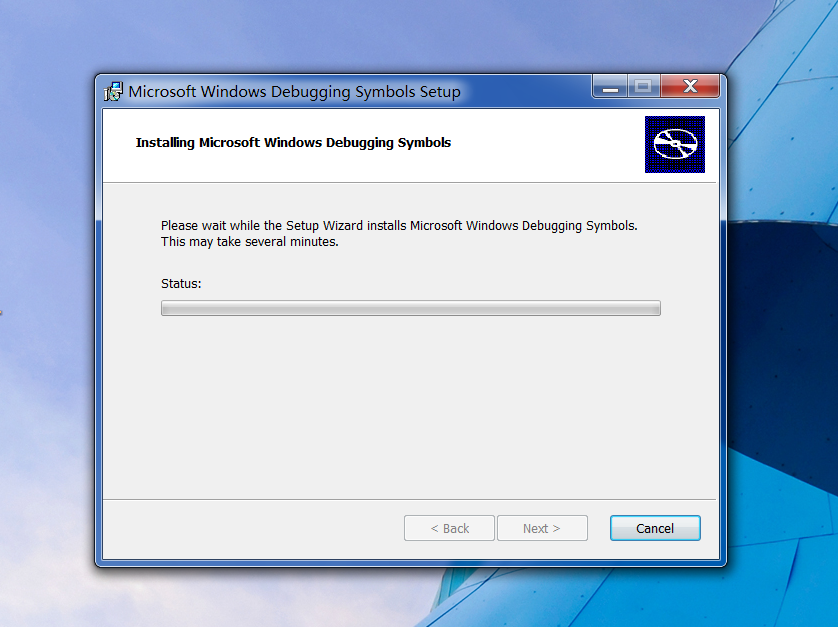The width and height of the screenshot is (838, 627).
Task: Close the Debugging Symbols Setup window
Action: pos(690,87)
